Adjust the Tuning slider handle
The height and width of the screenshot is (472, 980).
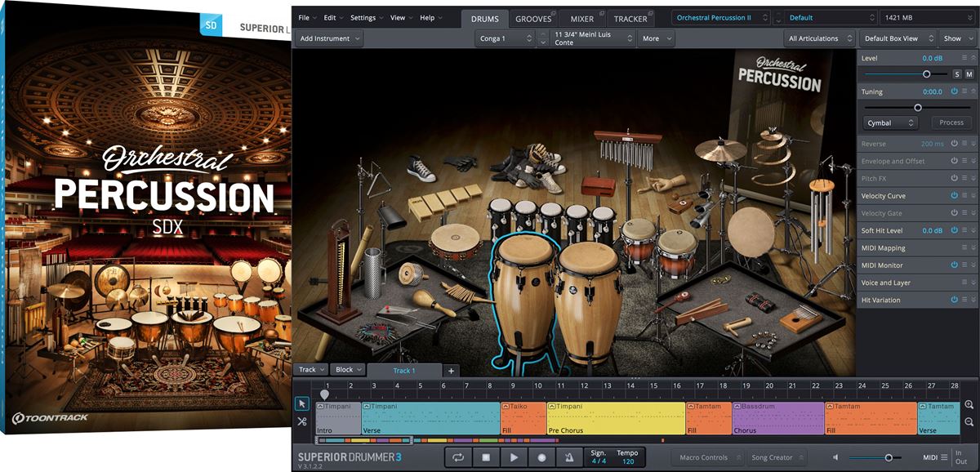[918, 107]
